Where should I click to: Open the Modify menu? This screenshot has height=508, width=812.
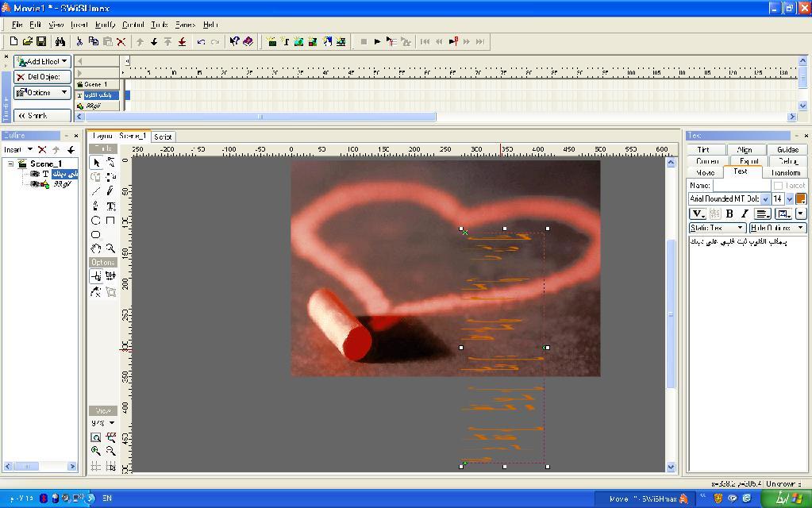click(105, 25)
